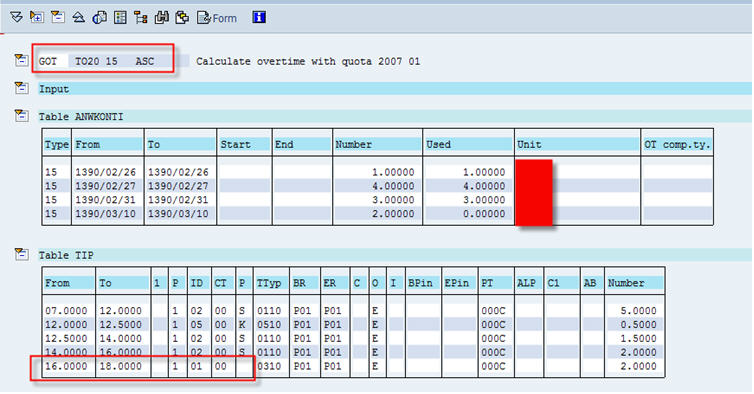Screen dimensions: 754x394
Task: Click the binoculars Find icon
Action: tap(162, 18)
